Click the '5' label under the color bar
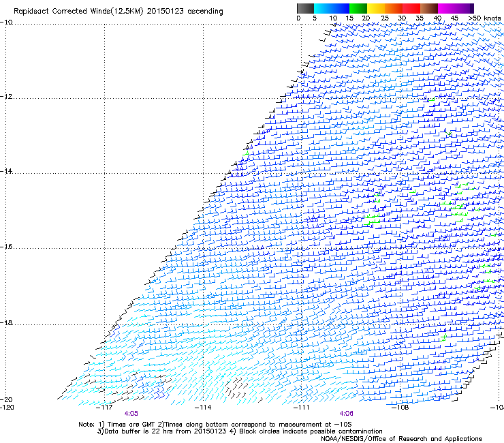This screenshot has height=443, width=504. 315,18
